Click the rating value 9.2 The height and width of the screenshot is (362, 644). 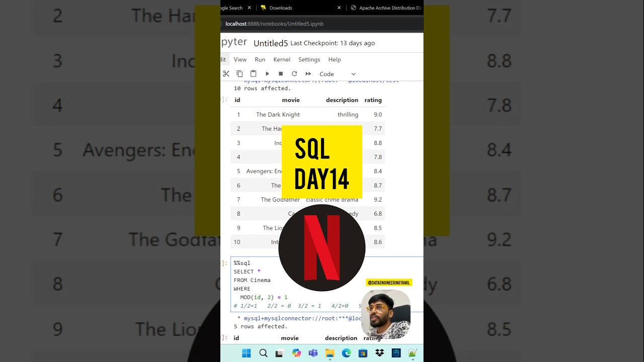tap(378, 200)
